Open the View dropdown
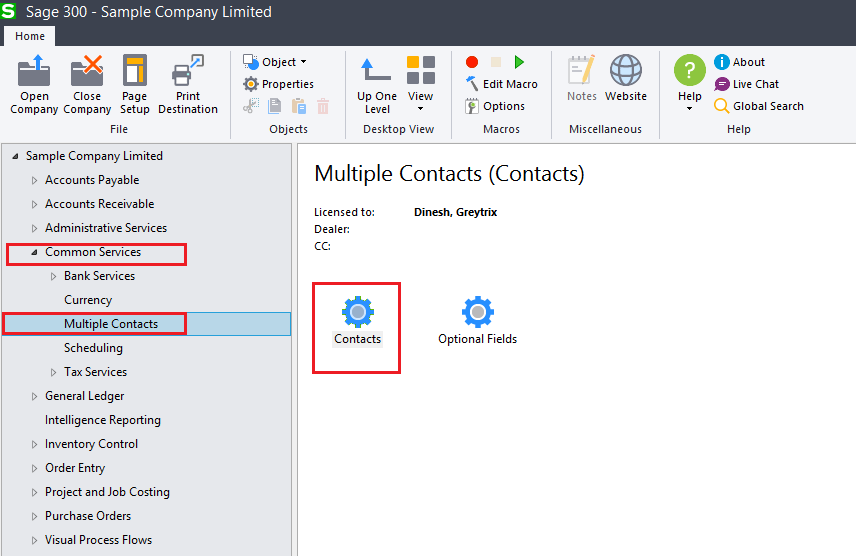Viewport: 856px width, 556px height. point(420,84)
